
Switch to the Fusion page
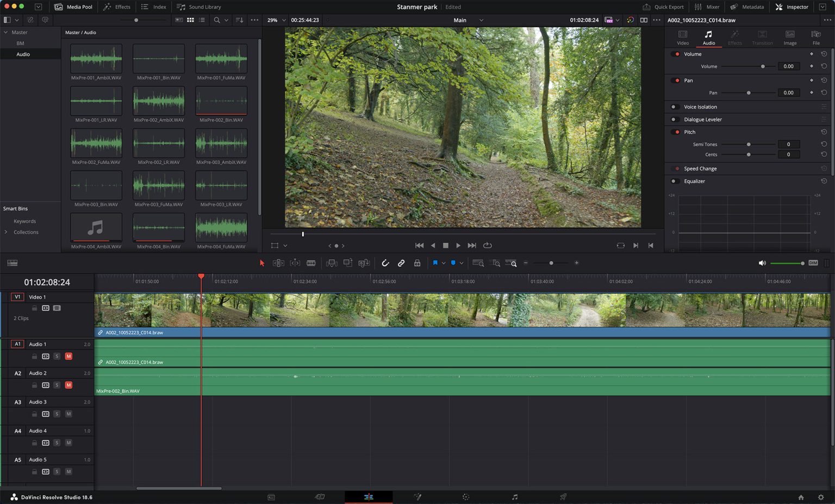417,496
